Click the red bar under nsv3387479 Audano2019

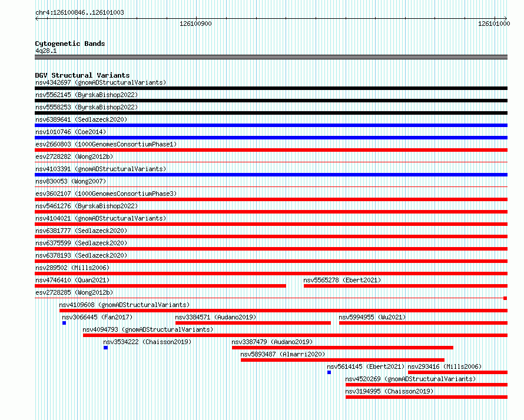coord(343,348)
